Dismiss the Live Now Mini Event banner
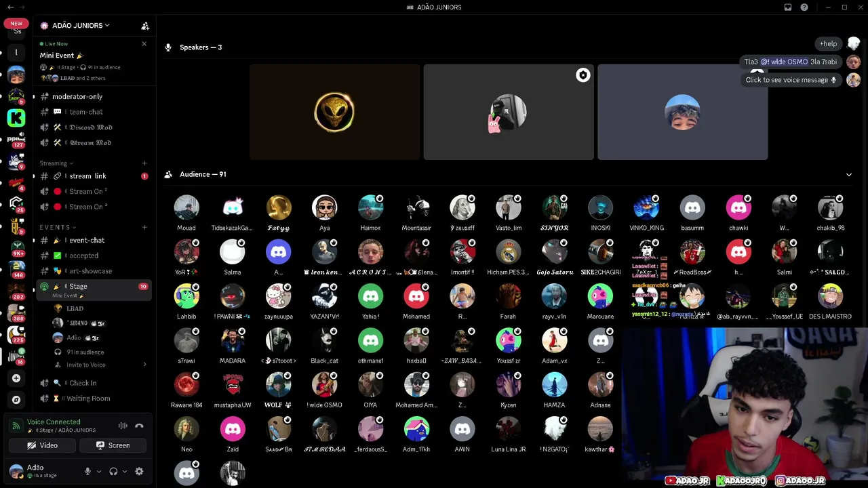The height and width of the screenshot is (488, 868). coord(144,44)
